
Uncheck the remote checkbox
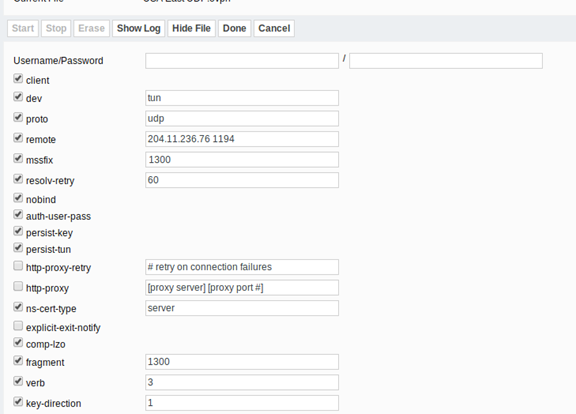18,138
